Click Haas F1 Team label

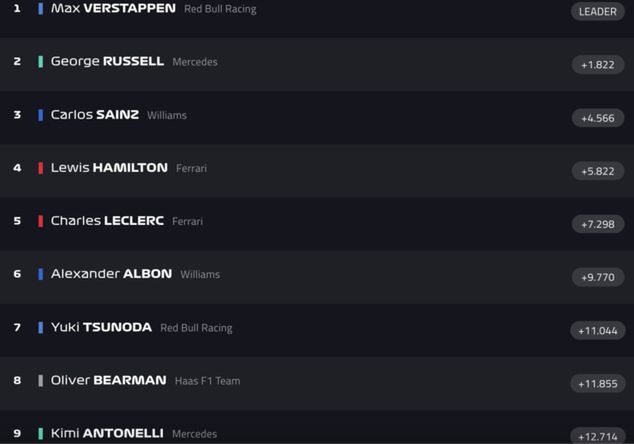(x=207, y=381)
